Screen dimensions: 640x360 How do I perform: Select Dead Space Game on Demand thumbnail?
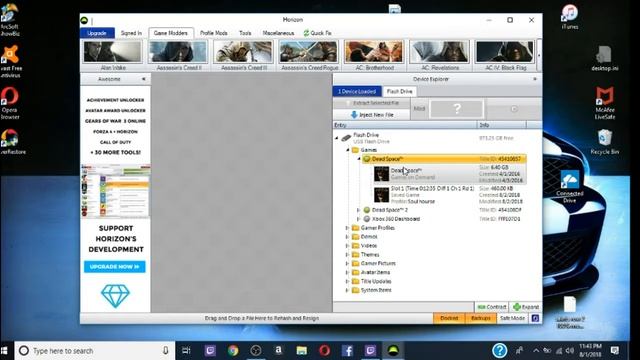(382, 174)
